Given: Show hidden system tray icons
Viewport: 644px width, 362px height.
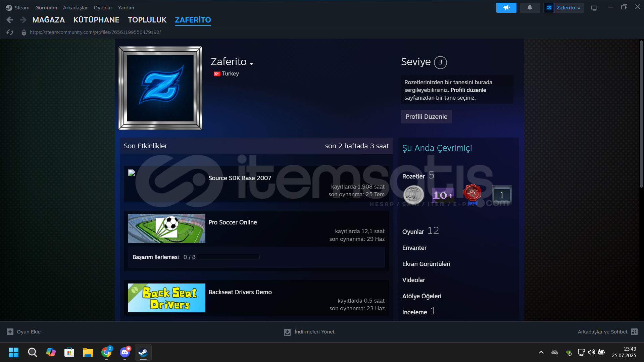Looking at the screenshot, I should pos(541,352).
